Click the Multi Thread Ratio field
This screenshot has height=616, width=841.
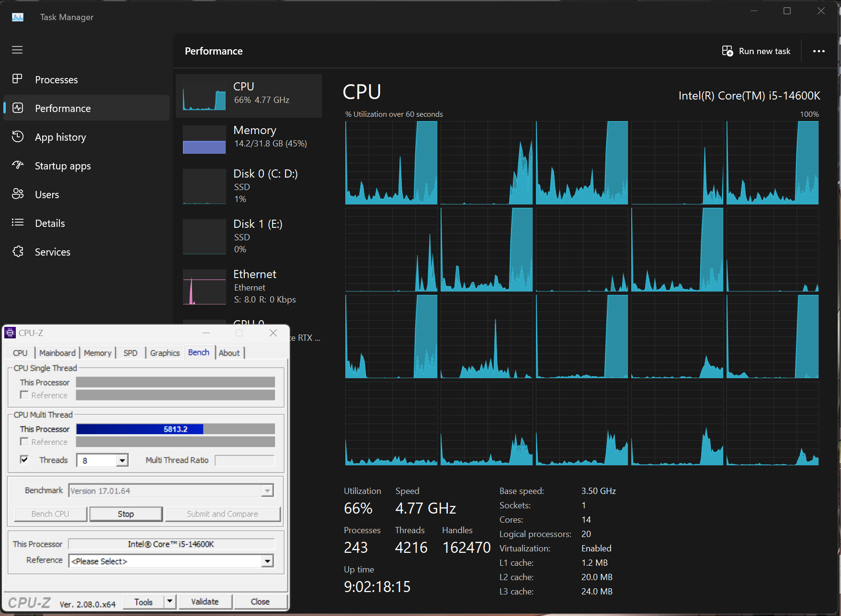pos(245,460)
